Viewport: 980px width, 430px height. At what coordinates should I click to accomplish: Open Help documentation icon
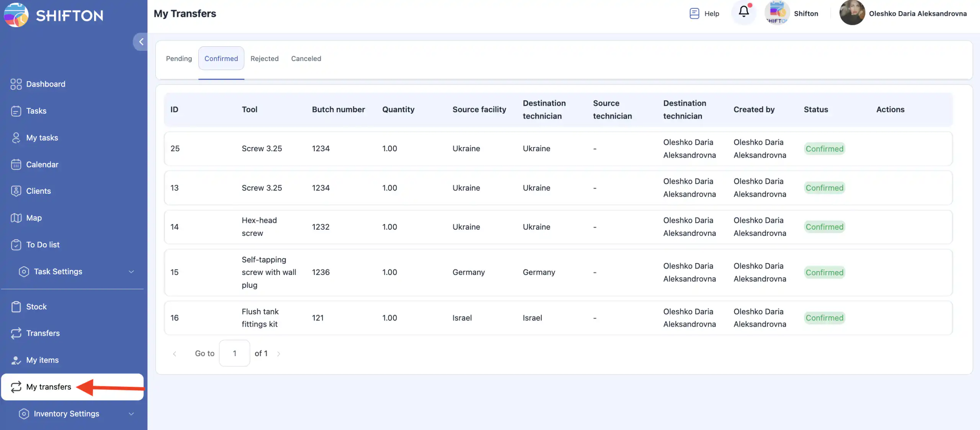click(694, 13)
